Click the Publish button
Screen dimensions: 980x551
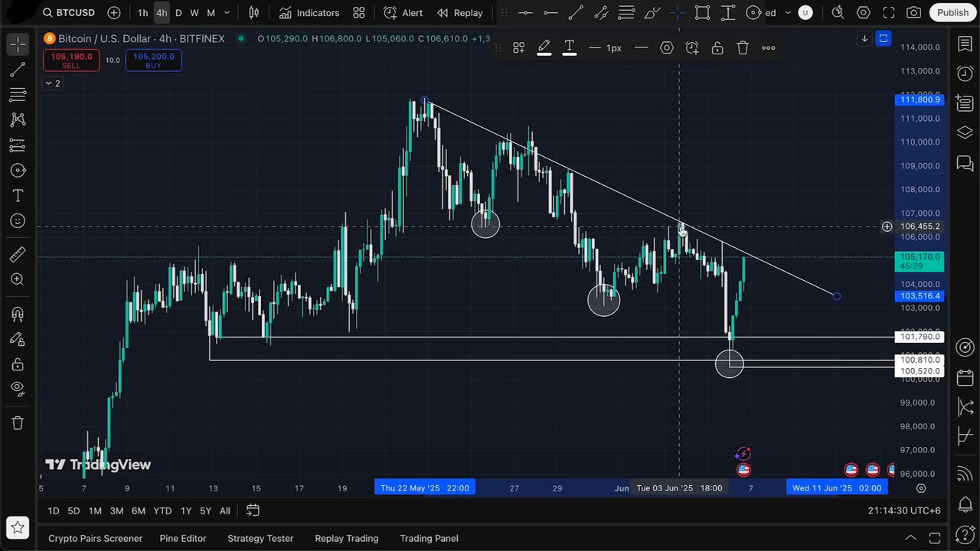point(953,12)
